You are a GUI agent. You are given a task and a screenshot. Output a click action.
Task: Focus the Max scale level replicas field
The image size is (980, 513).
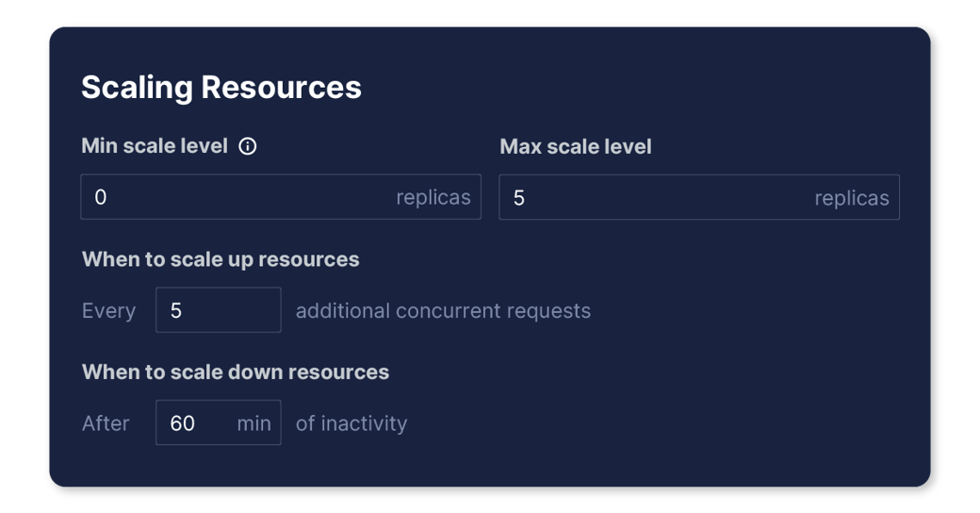point(699,198)
